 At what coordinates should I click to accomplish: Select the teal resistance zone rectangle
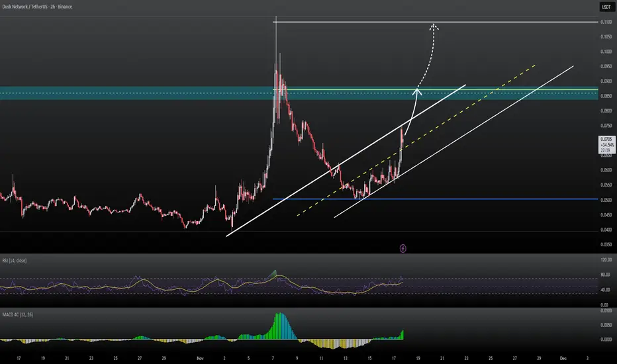click(x=299, y=93)
